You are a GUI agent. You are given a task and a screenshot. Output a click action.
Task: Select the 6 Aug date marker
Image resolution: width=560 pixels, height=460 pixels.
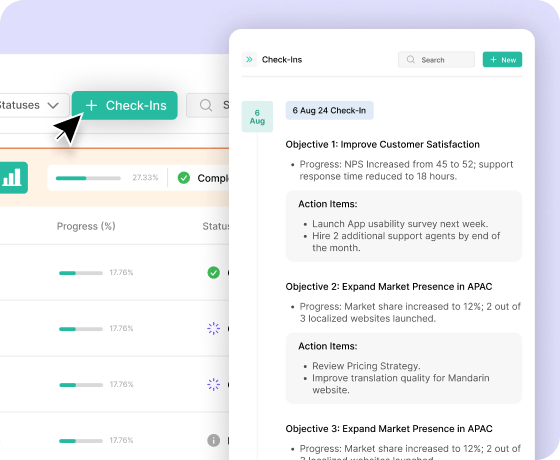(x=257, y=117)
